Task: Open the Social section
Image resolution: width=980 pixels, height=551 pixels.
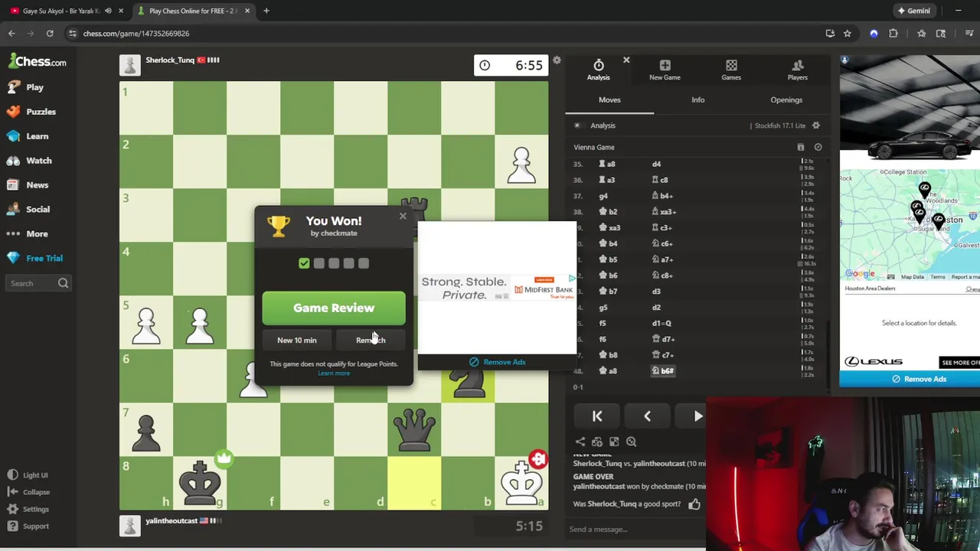Action: [29, 209]
